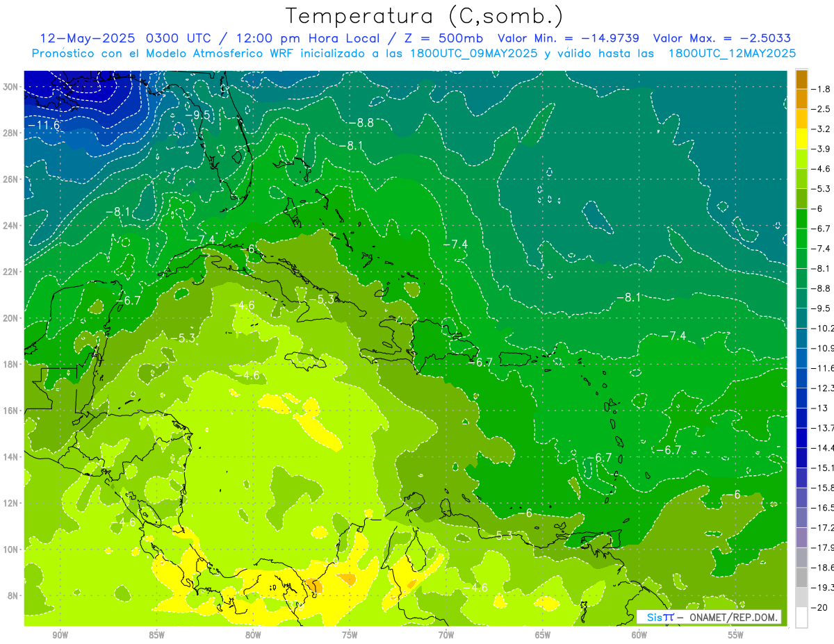The width and height of the screenshot is (834, 644).
Task: Click the 70W longitude axis label
Action: [446, 635]
